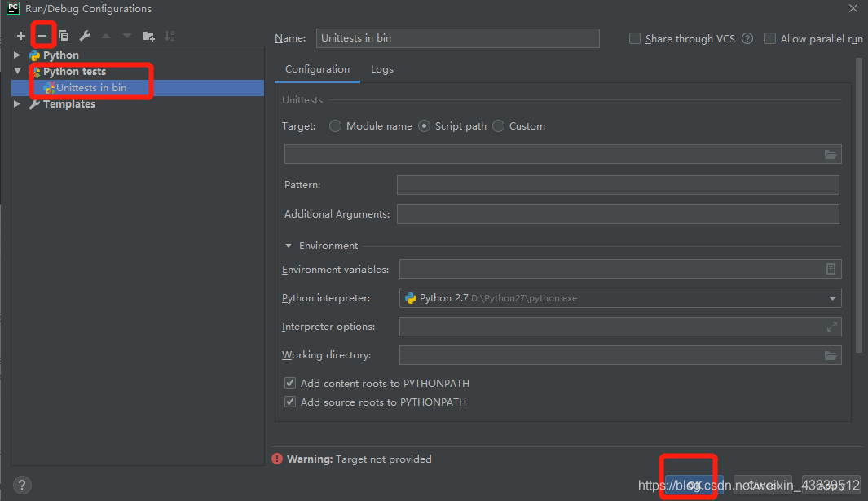868x501 pixels.
Task: Click the right panel vertical scrollbar
Action: [859, 204]
